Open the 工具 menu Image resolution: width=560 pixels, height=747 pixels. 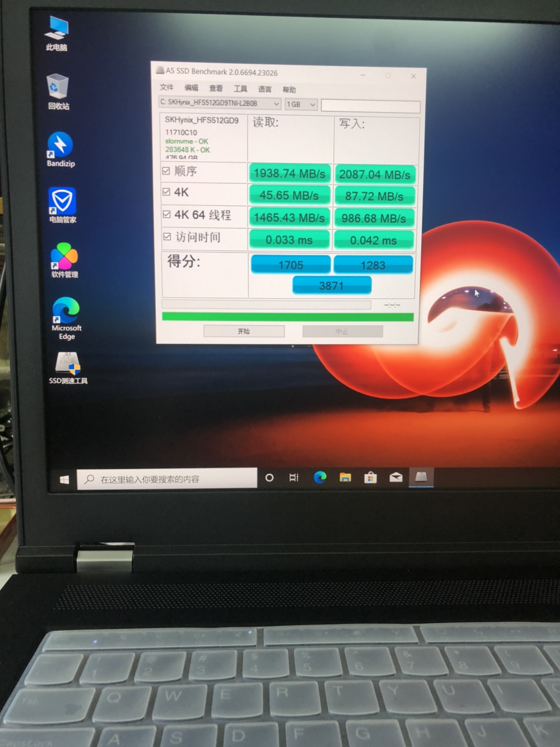[x=241, y=89]
